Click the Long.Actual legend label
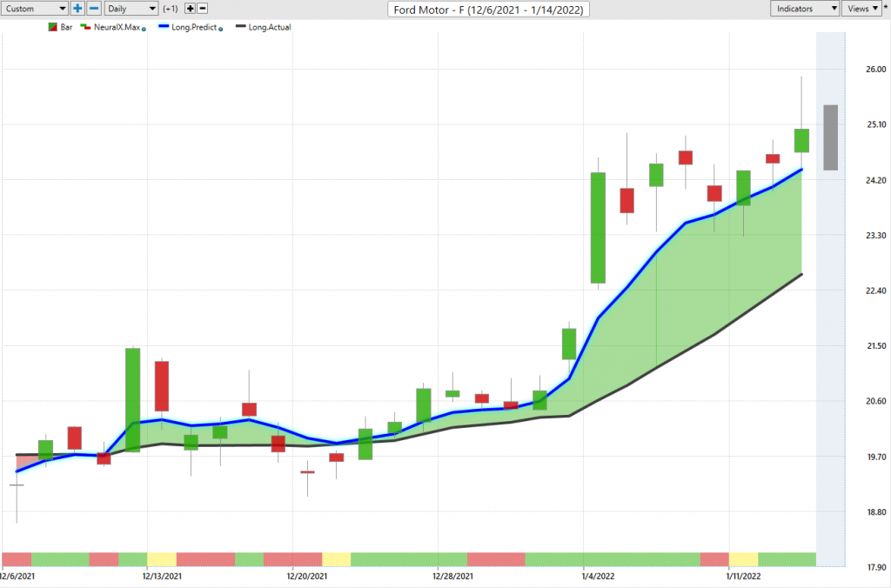The width and height of the screenshot is (891, 588). point(270,27)
